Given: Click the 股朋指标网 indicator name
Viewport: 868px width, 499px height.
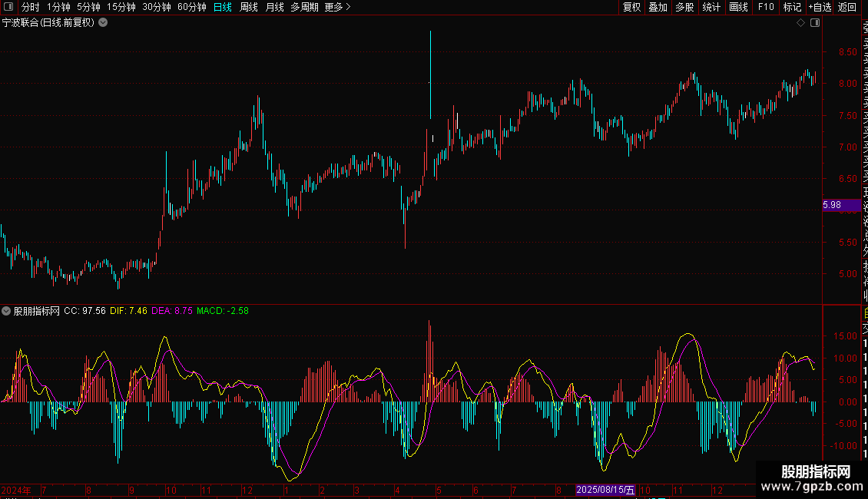Looking at the screenshot, I should [37, 311].
